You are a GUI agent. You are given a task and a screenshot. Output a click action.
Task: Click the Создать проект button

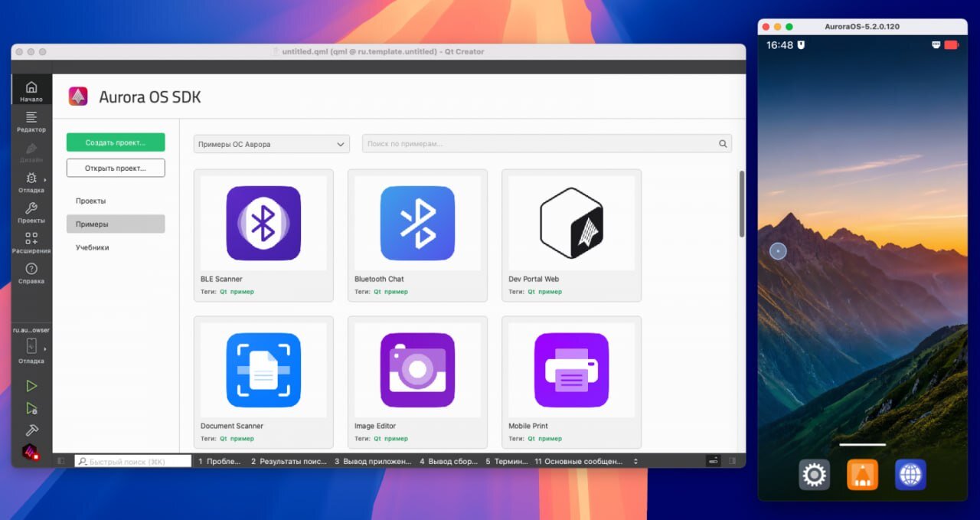point(116,142)
